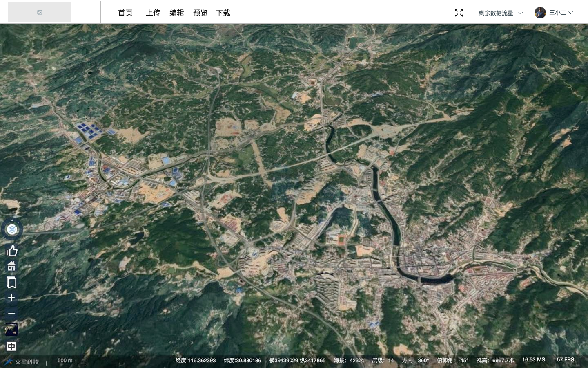Click the compass navigation control
588x368 pixels.
(12, 229)
